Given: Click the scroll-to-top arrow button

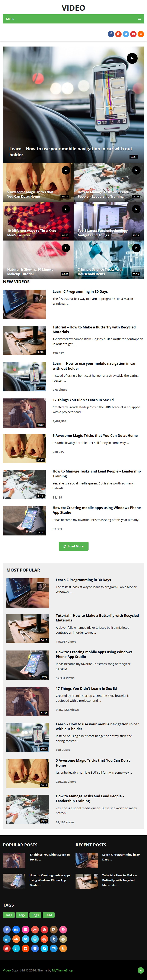Looking at the screenshot, I should tap(141, 970).
